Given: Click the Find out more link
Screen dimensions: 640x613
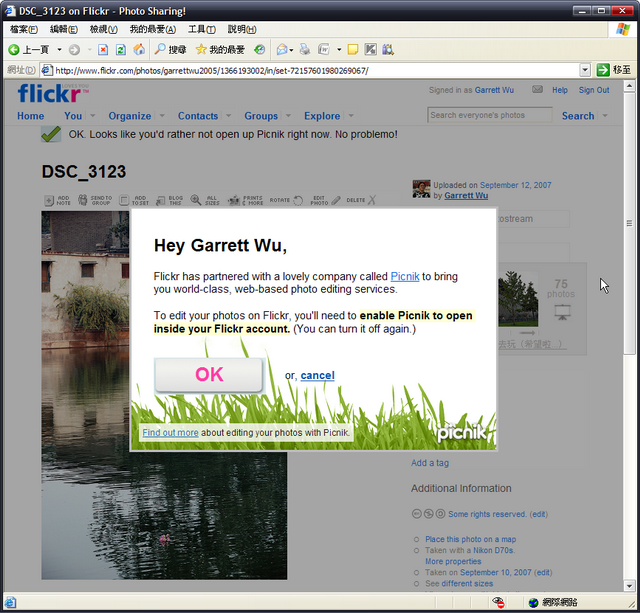Looking at the screenshot, I should pos(170,433).
